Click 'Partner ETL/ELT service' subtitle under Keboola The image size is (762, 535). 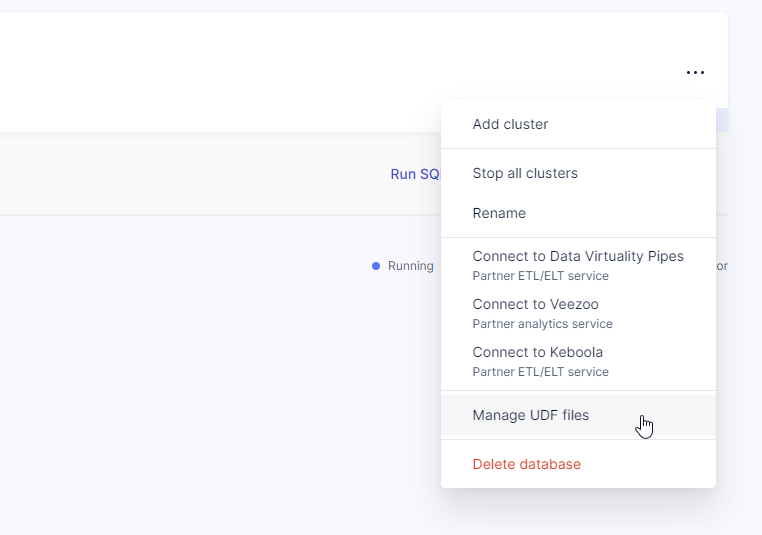[540, 372]
